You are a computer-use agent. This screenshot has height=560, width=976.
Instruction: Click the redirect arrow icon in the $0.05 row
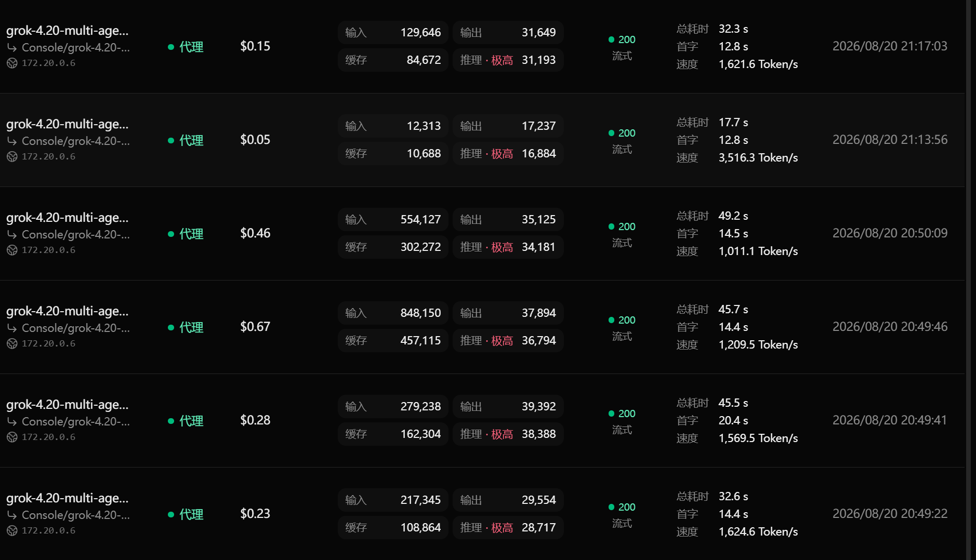click(x=12, y=141)
